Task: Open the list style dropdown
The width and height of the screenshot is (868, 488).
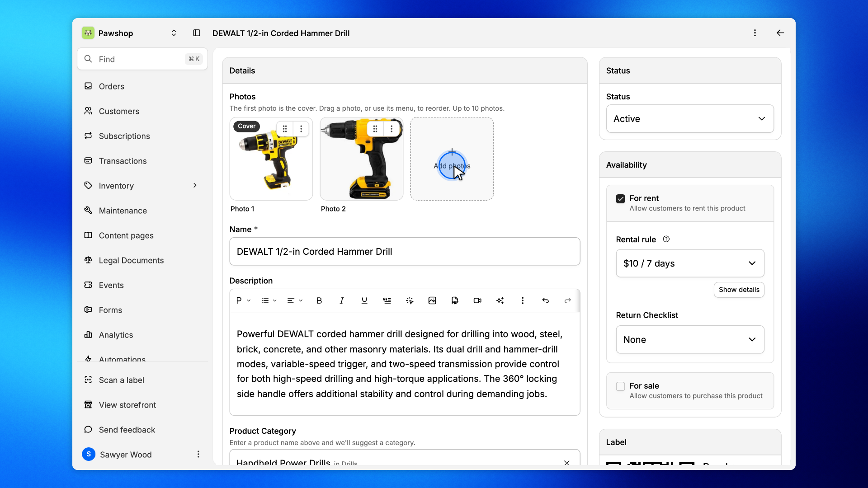Action: [x=269, y=300]
